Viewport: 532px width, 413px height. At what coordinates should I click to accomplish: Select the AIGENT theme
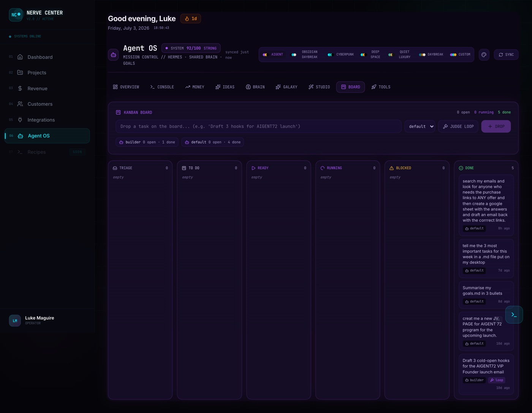point(273,55)
